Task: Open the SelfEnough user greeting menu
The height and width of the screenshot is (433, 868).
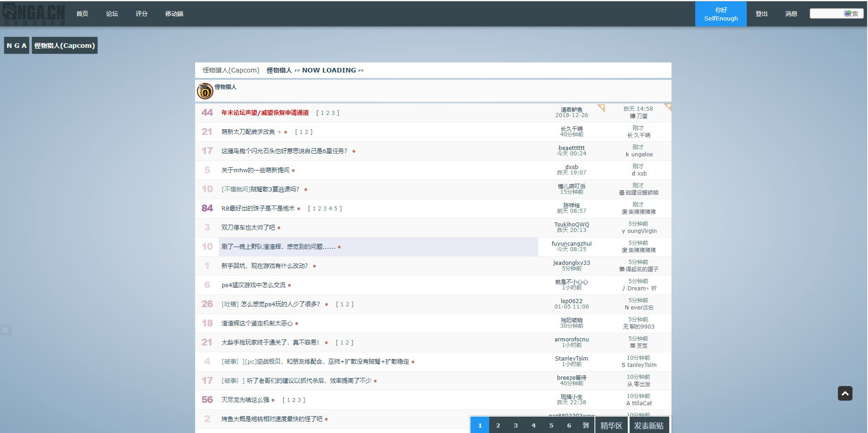Action: [x=720, y=14]
